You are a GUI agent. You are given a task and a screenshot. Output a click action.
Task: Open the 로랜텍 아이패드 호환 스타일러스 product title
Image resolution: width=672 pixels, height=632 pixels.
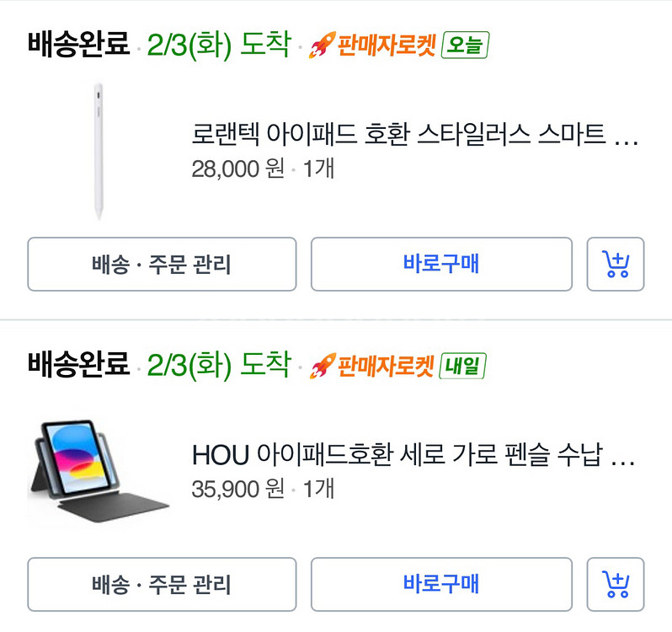click(x=414, y=135)
